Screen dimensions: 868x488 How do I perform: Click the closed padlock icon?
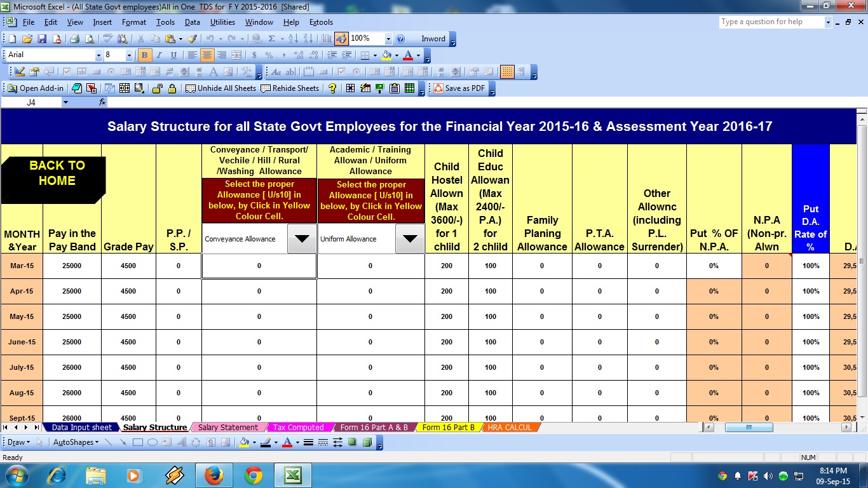coord(172,88)
